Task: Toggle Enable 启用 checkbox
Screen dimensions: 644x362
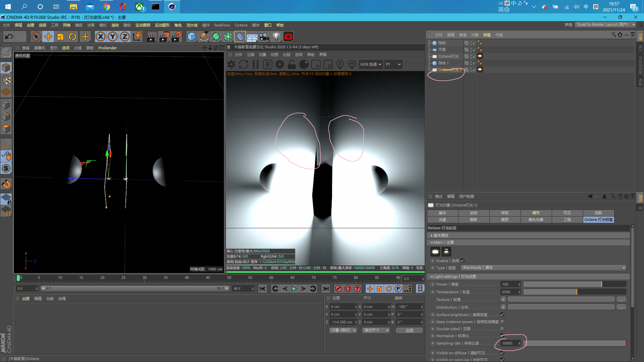Action: (x=463, y=261)
